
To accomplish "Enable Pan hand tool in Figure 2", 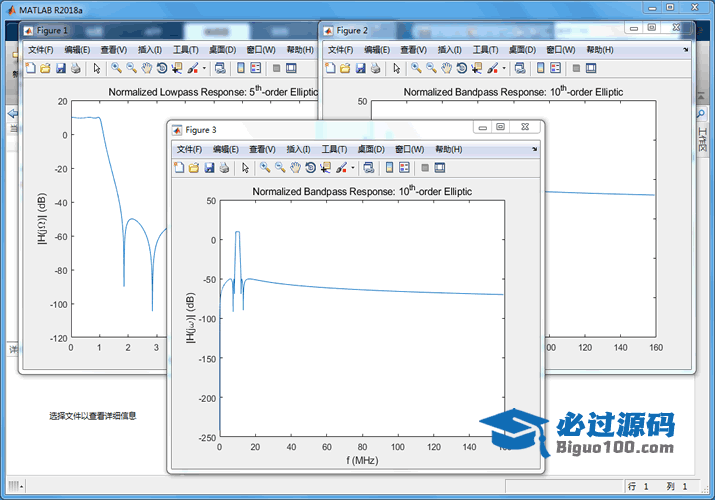I will (x=446, y=68).
